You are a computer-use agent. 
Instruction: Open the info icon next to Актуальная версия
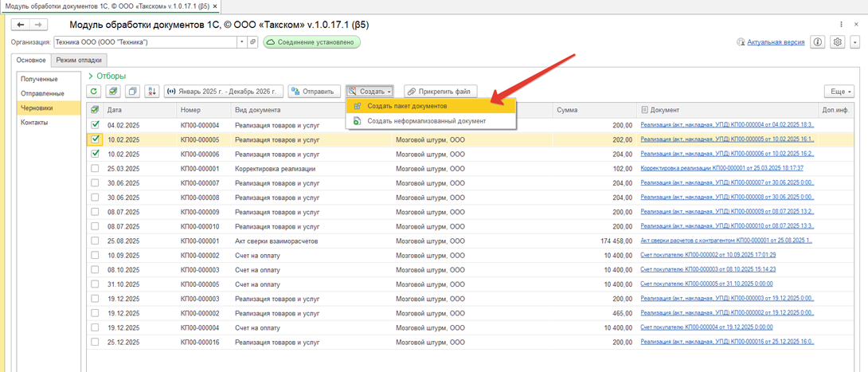(817, 42)
